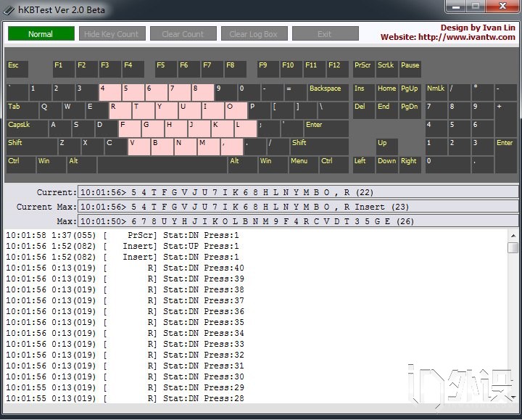
Task: Click the Menu key tile
Action: (x=304, y=165)
